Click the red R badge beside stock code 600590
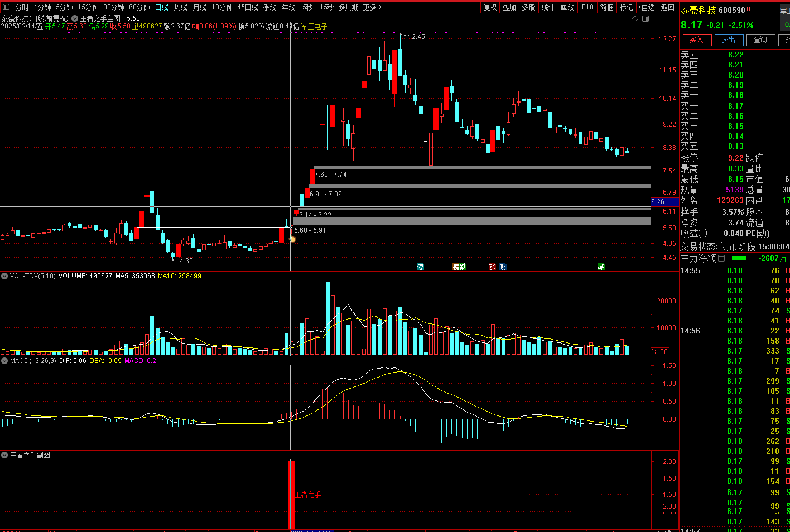This screenshot has height=532, width=790. tap(749, 9)
